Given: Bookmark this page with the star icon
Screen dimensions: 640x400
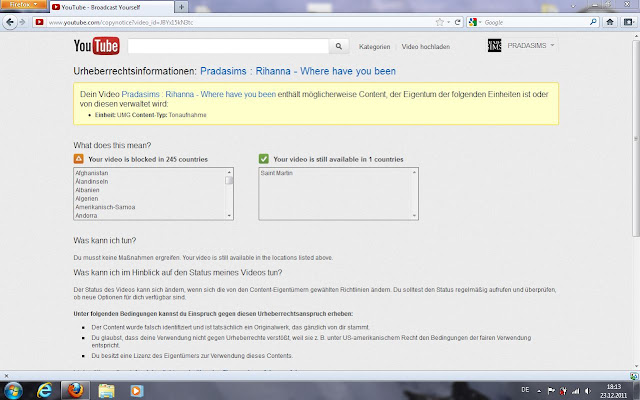Looking at the screenshot, I should [x=439, y=22].
